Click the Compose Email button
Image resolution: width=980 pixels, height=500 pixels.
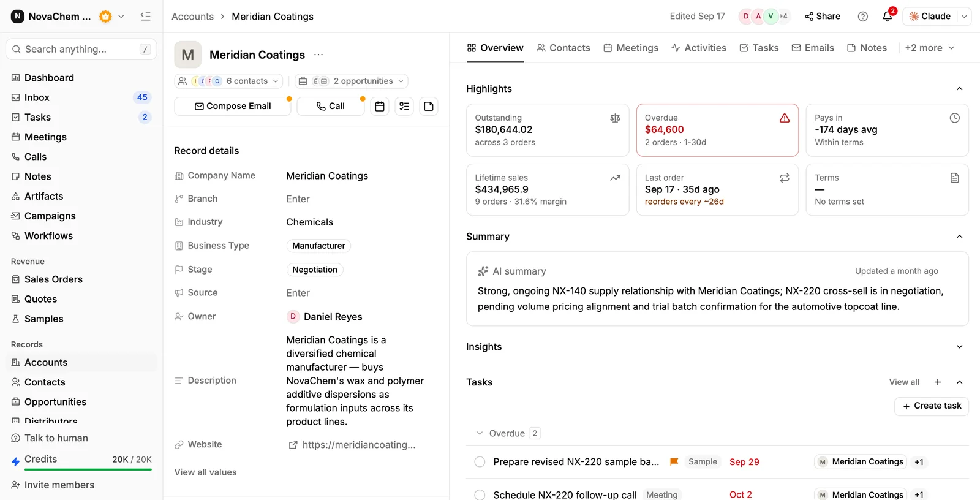(233, 106)
